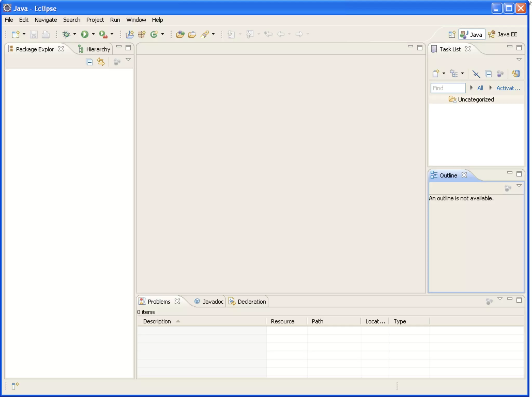The height and width of the screenshot is (399, 532).
Task: Open the Run button dropdown arrow
Action: tap(93, 34)
